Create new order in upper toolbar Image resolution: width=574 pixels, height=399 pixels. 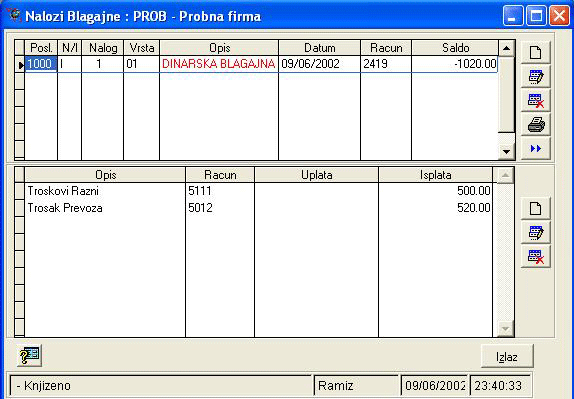pyautogui.click(x=536, y=52)
